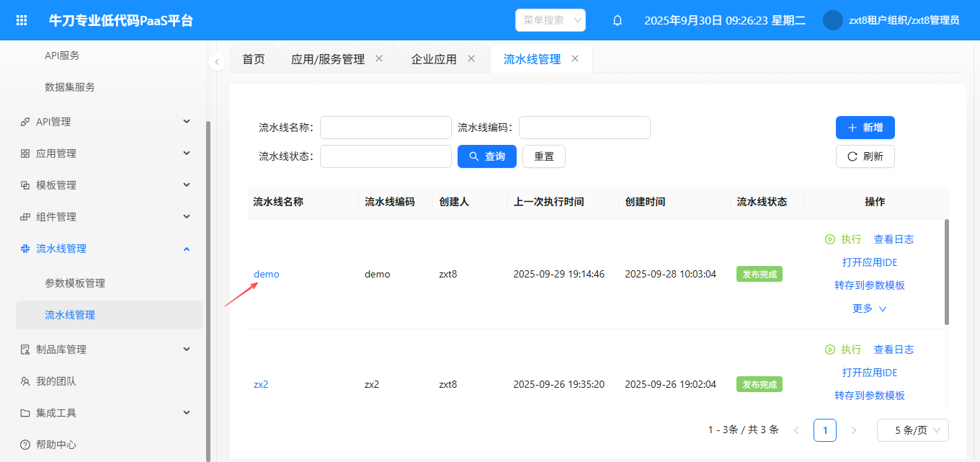Click the user avatar icon
This screenshot has height=462, width=980.
(x=832, y=20)
